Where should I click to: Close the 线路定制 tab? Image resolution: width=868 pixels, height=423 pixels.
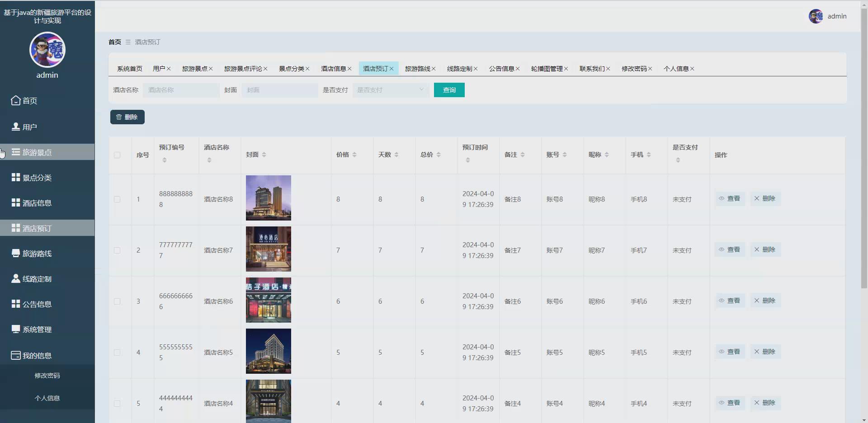(x=476, y=69)
